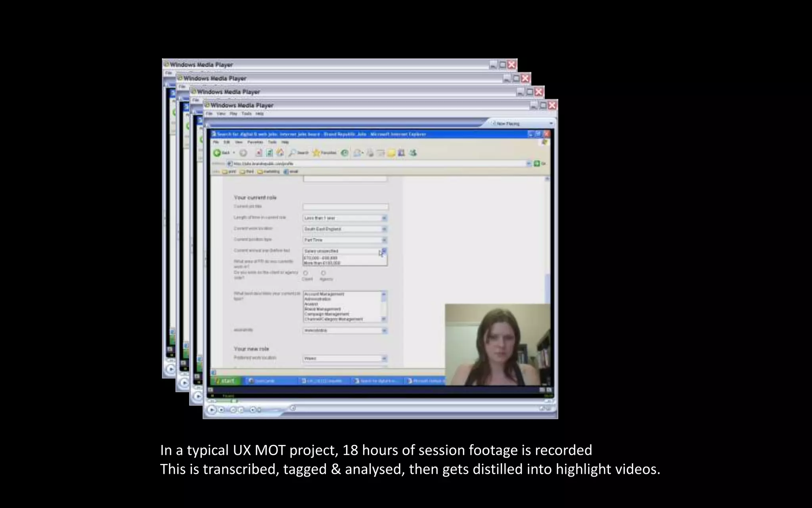Select the Client radio button
The width and height of the screenshot is (812, 508).
click(306, 273)
